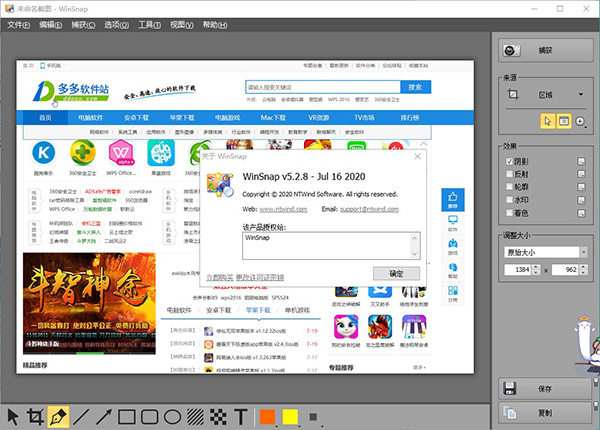
Task: Open the 选项 menu
Action: (116, 25)
